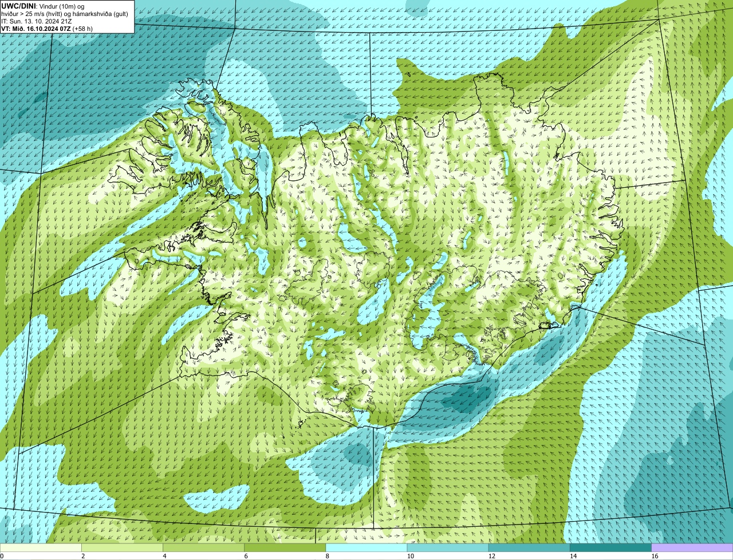
Task: Click the title line 'UWC/DINI: Vindur (10m) og'
Action: pyautogui.click(x=43, y=6)
